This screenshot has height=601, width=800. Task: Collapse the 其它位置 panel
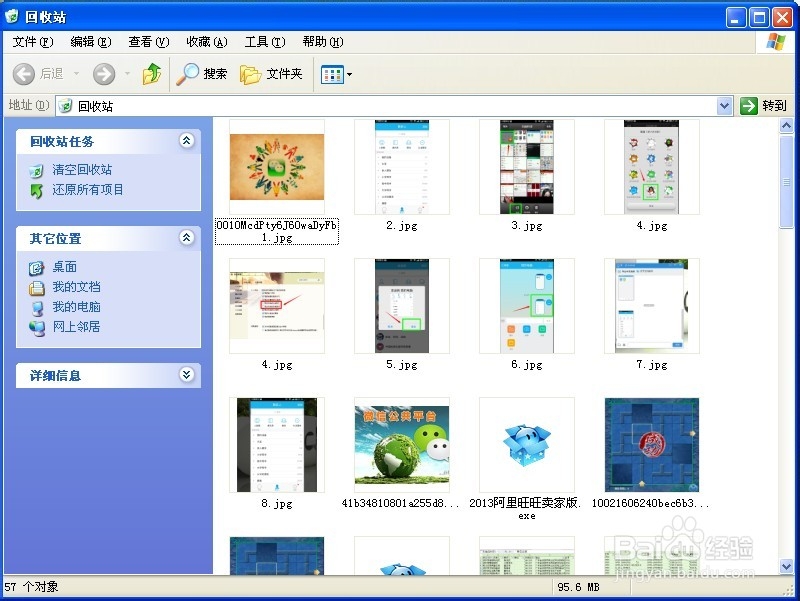tap(187, 238)
